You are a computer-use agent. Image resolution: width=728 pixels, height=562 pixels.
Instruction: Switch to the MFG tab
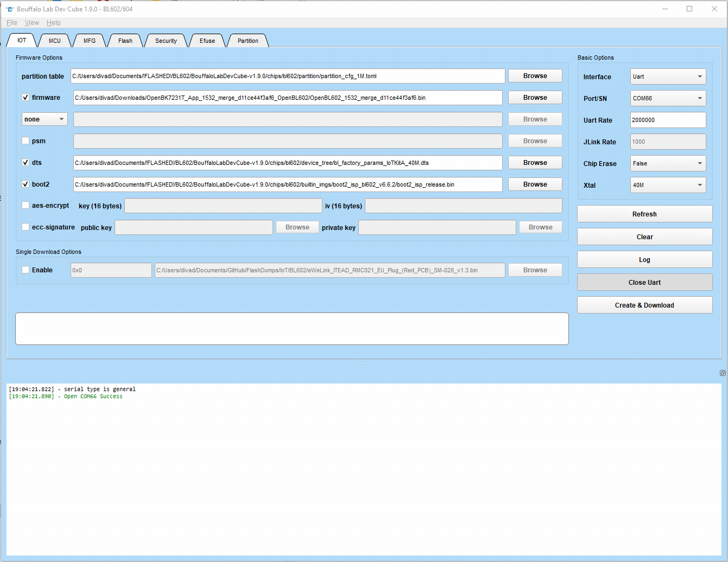[90, 41]
